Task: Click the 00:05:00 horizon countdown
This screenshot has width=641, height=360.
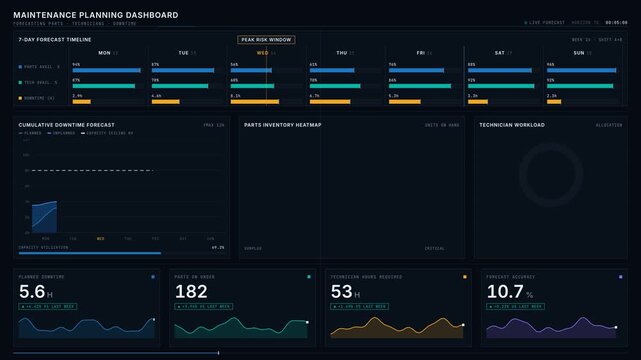Action: (616, 22)
